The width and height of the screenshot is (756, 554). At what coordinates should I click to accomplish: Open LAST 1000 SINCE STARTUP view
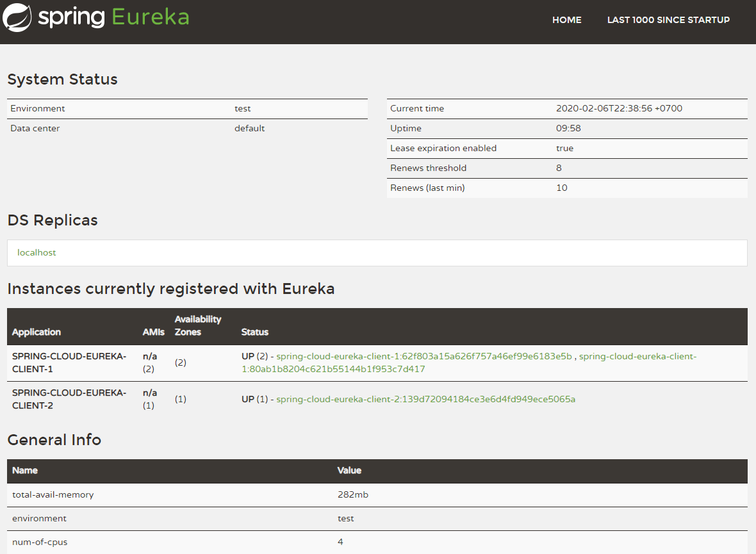[x=668, y=20]
